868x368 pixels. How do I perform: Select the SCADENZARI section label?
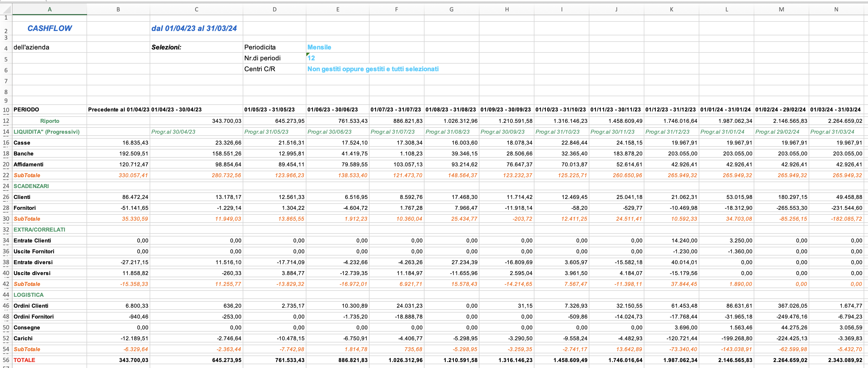click(x=31, y=186)
